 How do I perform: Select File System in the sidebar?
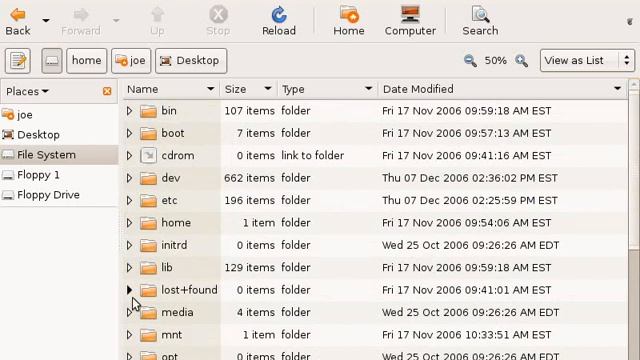59,155
